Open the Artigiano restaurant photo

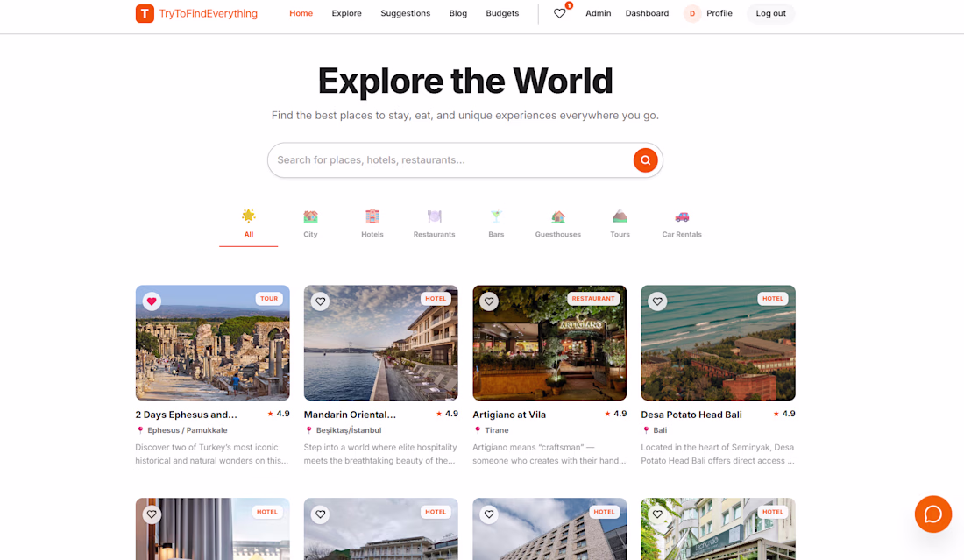pyautogui.click(x=549, y=343)
